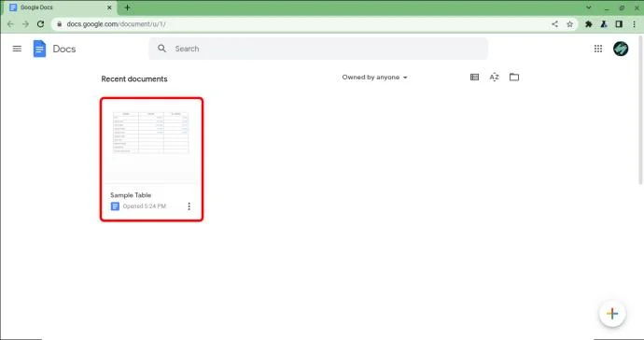This screenshot has height=340, width=644.
Task: Toggle the browser side panel
Action: [x=619, y=24]
